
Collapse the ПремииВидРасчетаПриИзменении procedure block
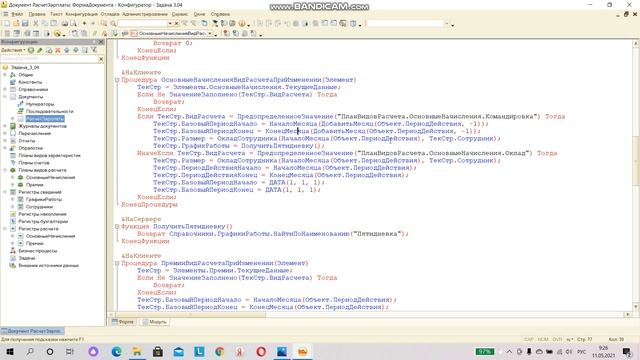[x=117, y=263]
